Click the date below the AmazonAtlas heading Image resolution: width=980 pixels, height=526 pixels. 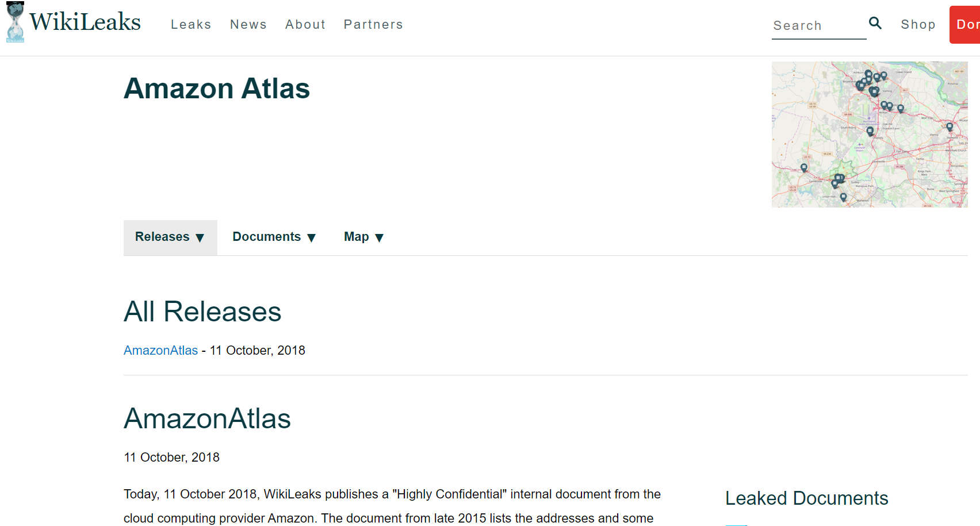pyautogui.click(x=171, y=458)
